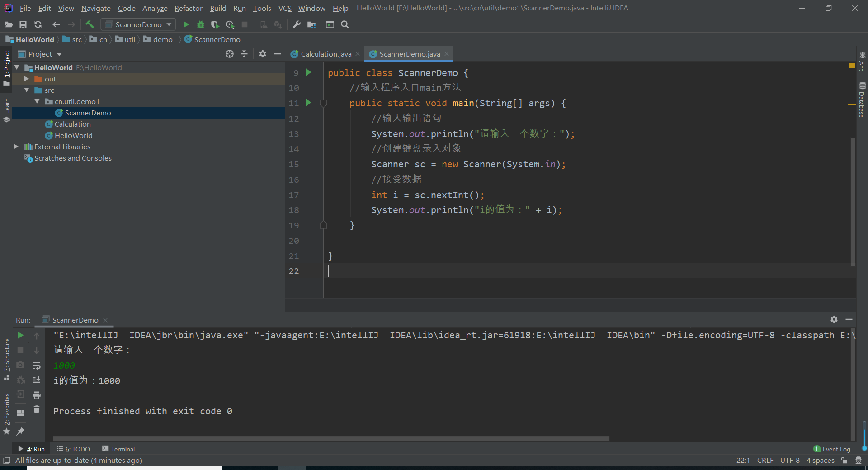Image resolution: width=868 pixels, height=470 pixels.
Task: Close the Calculation.java editor tab
Action: click(358, 54)
